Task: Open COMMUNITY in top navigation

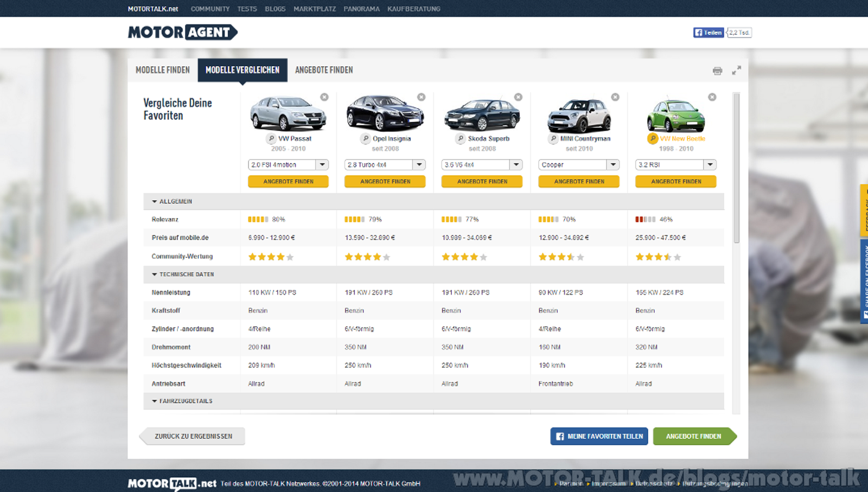Action: coord(210,9)
